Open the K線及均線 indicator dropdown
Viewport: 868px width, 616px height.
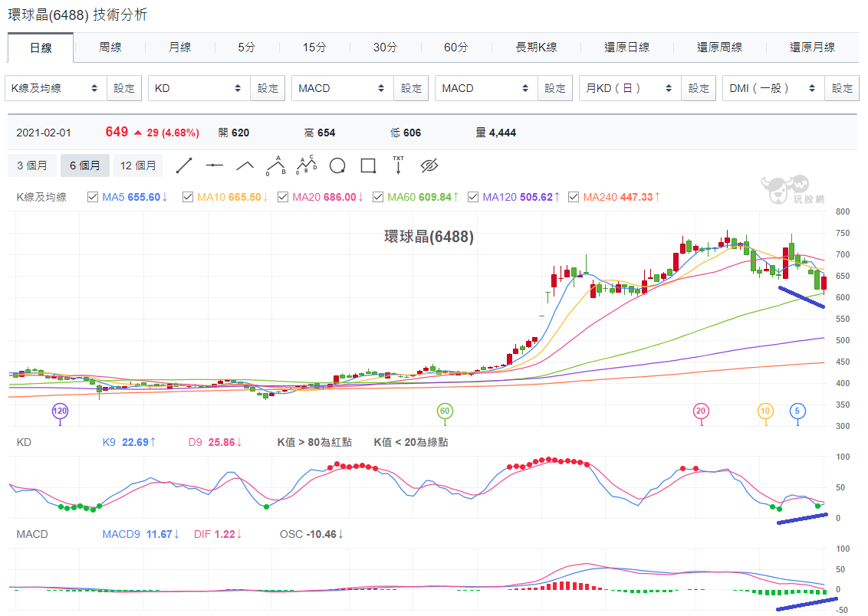click(x=56, y=88)
